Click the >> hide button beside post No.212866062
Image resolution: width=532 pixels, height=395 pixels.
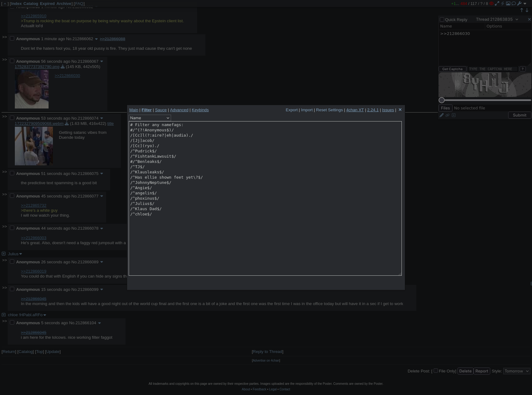click(5, 37)
